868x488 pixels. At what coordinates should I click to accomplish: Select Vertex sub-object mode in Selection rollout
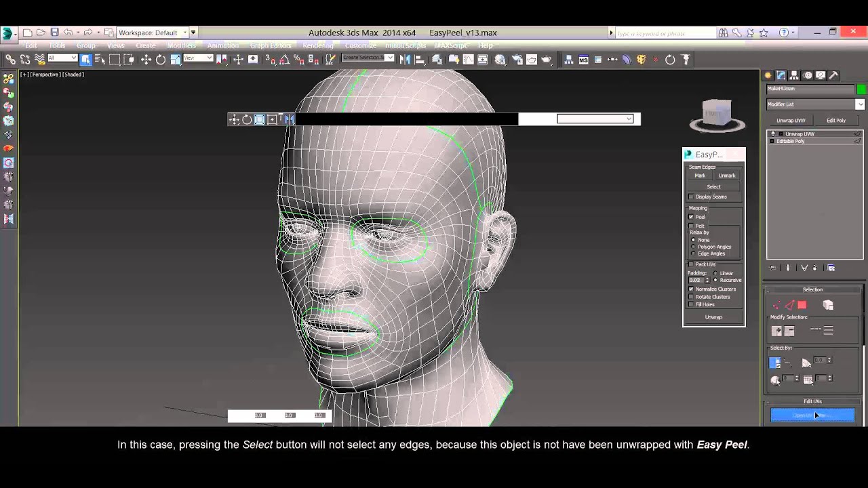click(x=776, y=306)
